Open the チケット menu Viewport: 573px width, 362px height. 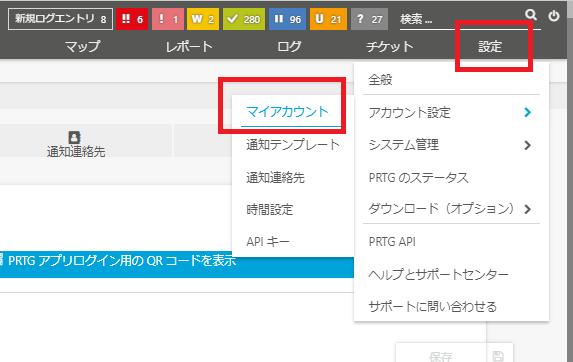[390, 46]
